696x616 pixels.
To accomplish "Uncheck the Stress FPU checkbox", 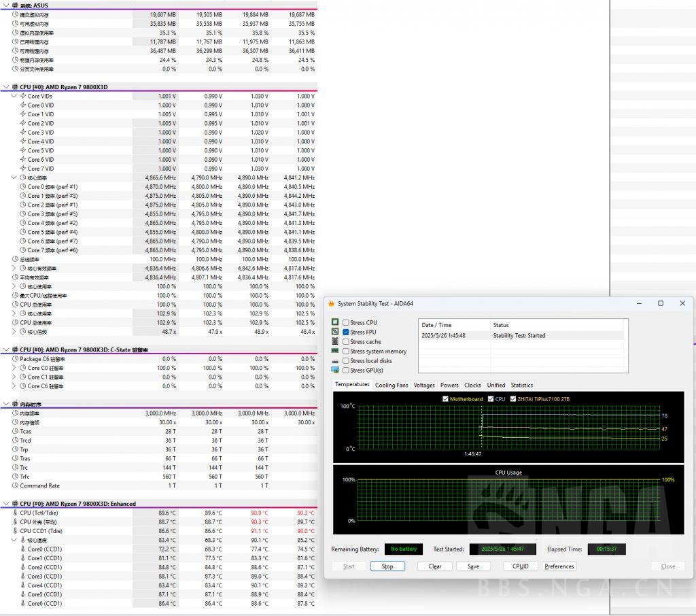I will click(346, 332).
